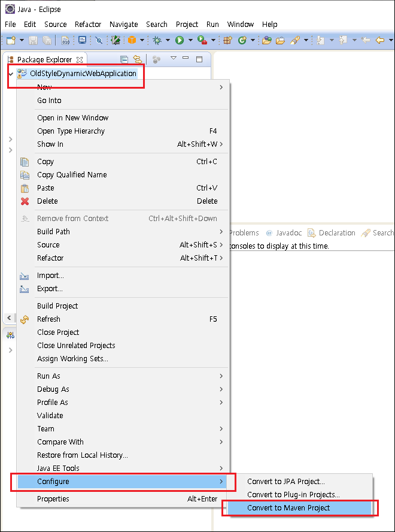This screenshot has width=395, height=532.
Task: Click the orange cube toolbar icon
Action: pyautogui.click(x=132, y=40)
